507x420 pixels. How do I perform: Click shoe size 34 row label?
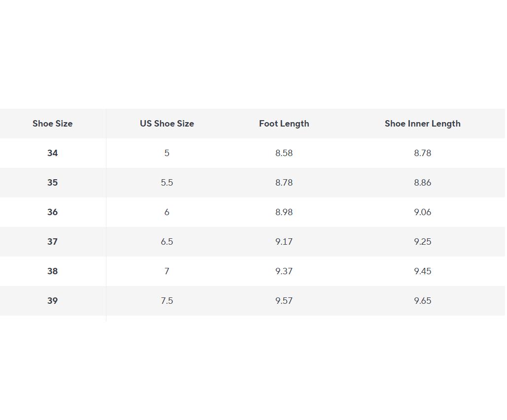coord(52,153)
